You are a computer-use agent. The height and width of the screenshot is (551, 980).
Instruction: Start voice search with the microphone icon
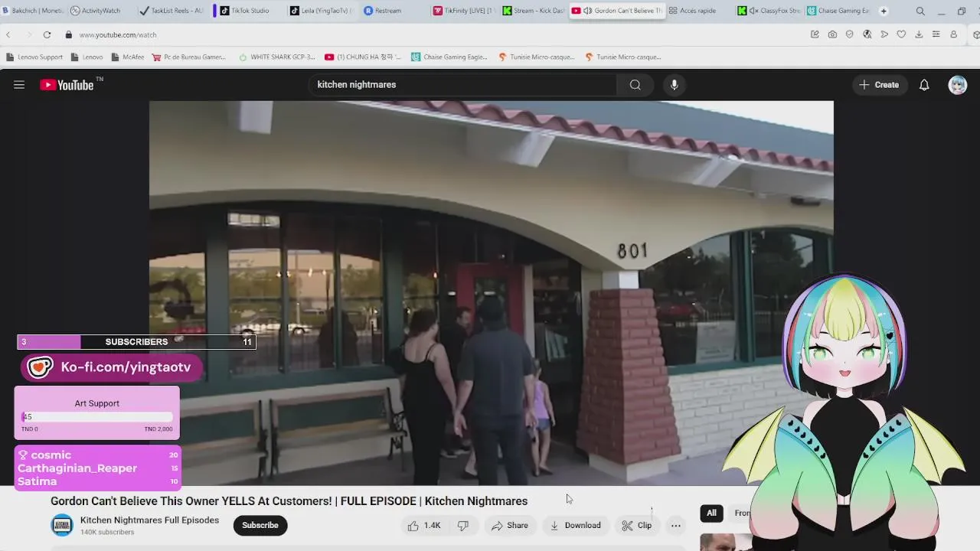click(675, 85)
